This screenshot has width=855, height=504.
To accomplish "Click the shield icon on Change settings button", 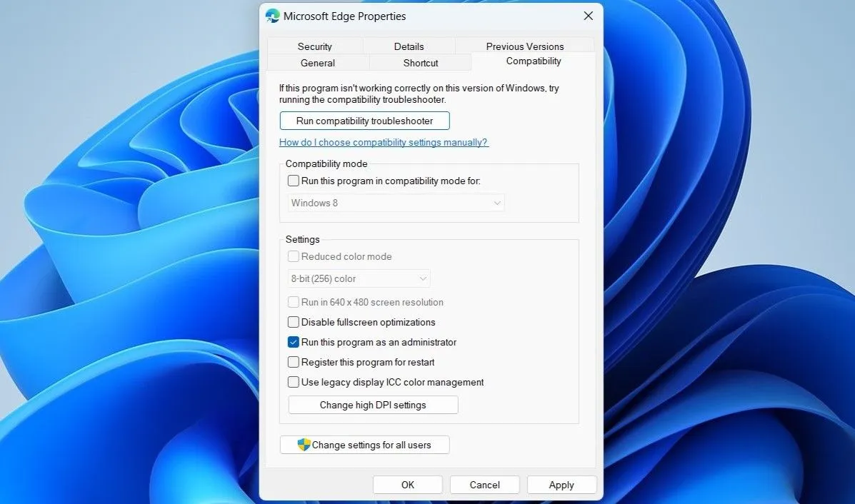I will point(304,445).
